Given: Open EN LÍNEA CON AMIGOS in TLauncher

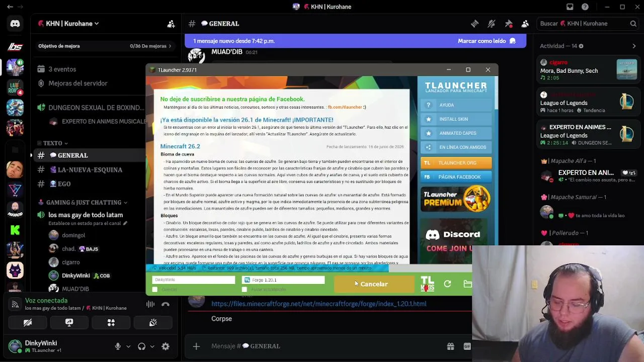Looking at the screenshot, I should click(x=456, y=147).
